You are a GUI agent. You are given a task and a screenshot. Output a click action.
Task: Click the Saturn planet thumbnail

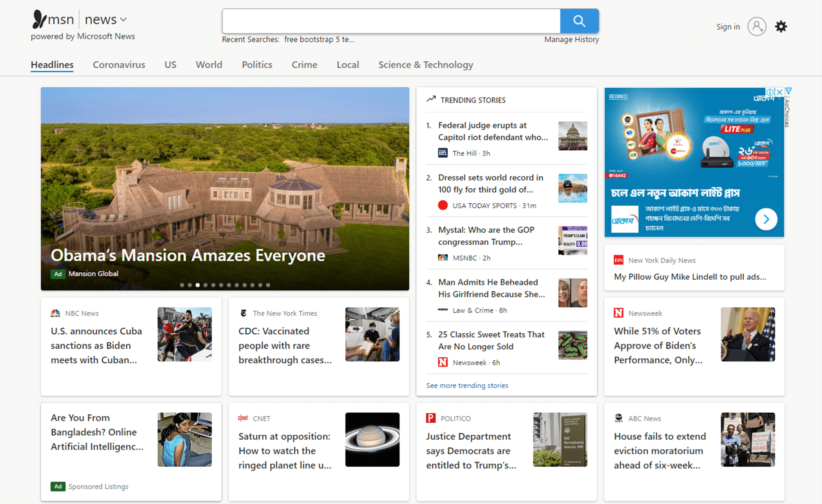point(372,439)
